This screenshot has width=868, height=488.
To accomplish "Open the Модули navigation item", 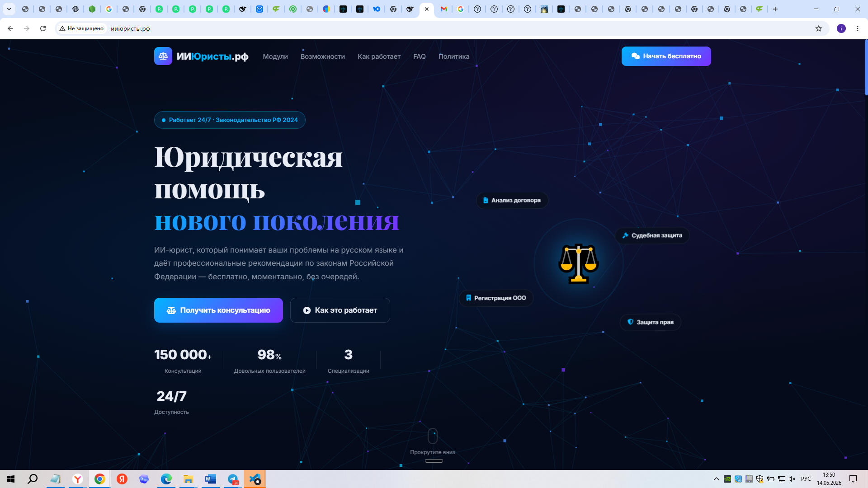I will pyautogui.click(x=275, y=56).
